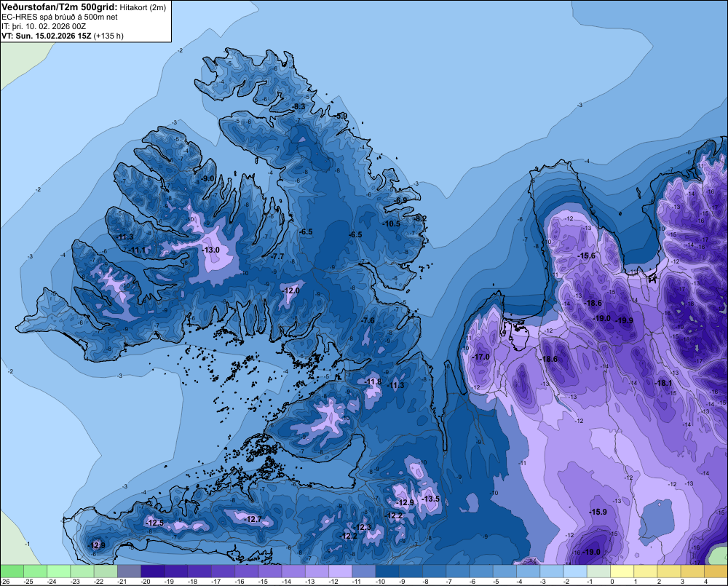
Task: Click the -20 label on the color scale
Action: point(146,582)
